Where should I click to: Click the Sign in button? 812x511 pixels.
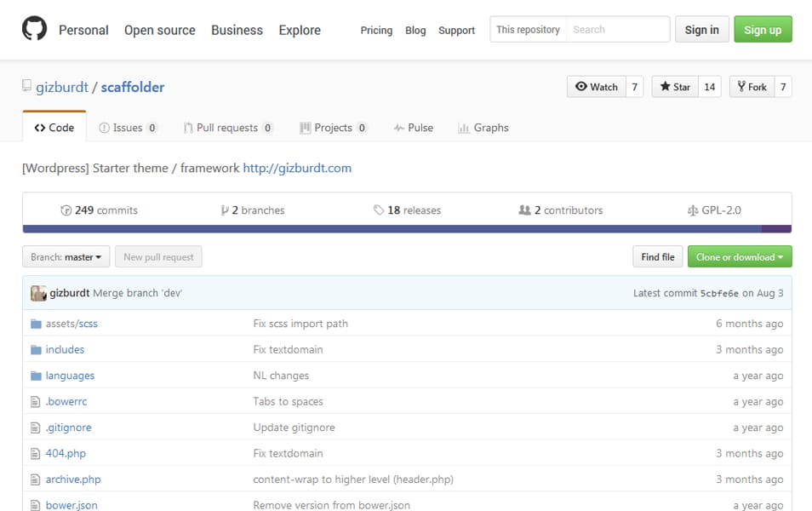[x=701, y=30]
